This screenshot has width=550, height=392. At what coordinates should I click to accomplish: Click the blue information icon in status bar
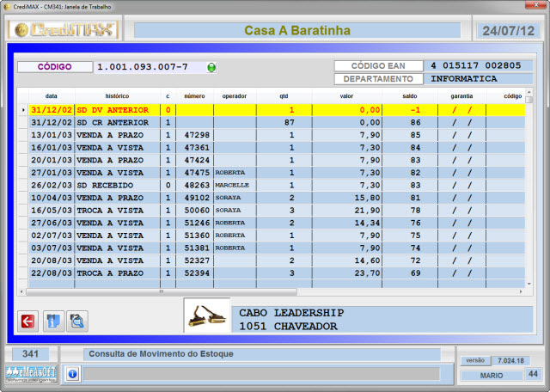[72, 374]
